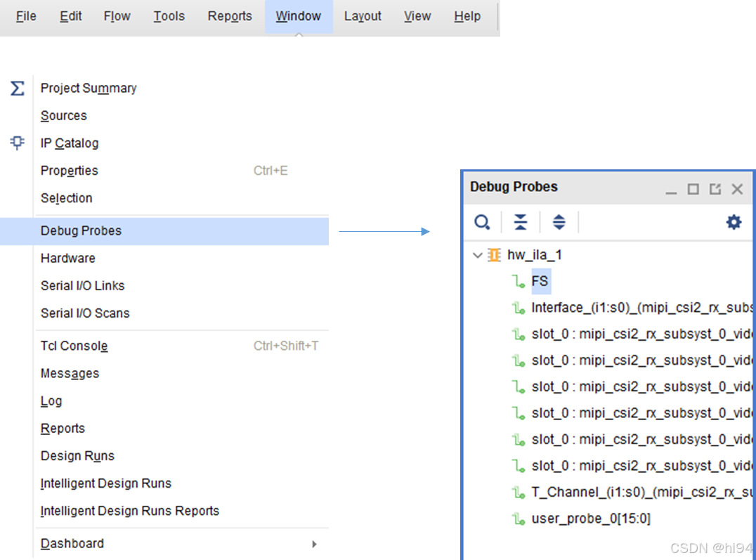Select hw_ila_1 tree item
The image size is (756, 560).
pyautogui.click(x=535, y=255)
